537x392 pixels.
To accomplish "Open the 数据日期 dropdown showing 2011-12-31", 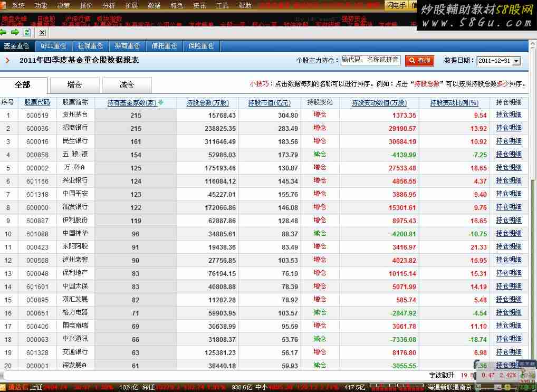I will coord(498,61).
